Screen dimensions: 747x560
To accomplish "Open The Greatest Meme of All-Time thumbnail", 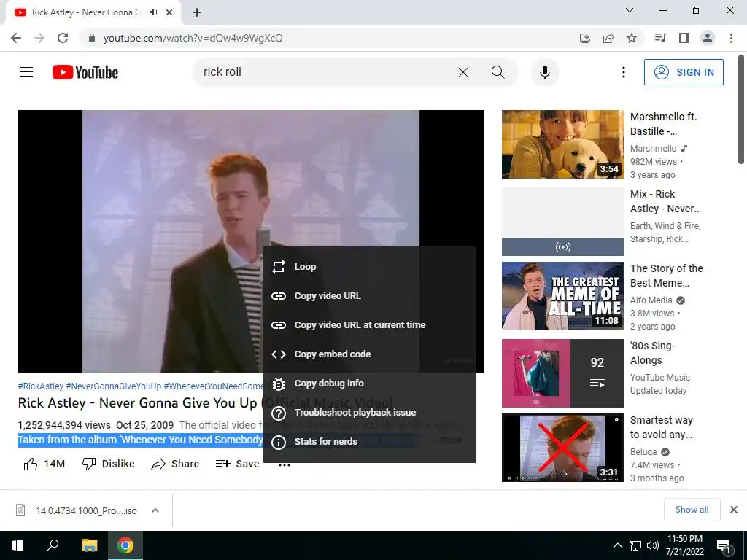I will 562,296.
